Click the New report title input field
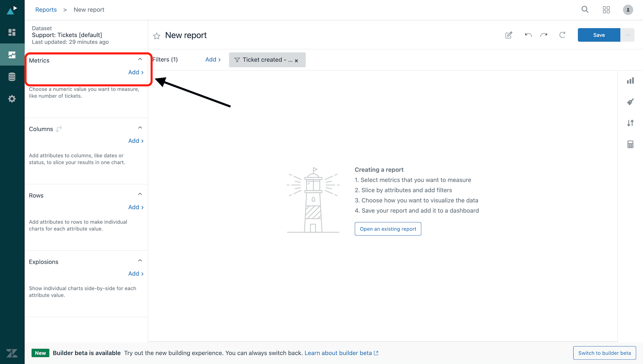Viewport: 643px width, 364px height. tap(186, 35)
